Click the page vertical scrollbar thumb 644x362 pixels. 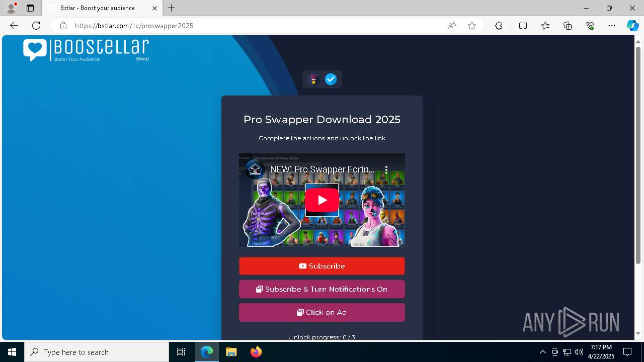(638, 155)
